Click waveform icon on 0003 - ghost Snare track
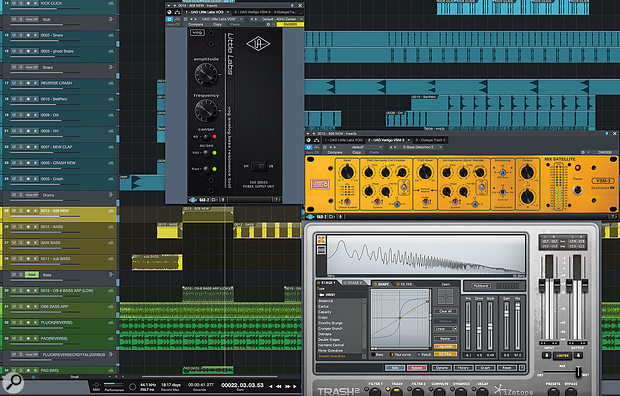This screenshot has width=620, height=396. (x=111, y=51)
